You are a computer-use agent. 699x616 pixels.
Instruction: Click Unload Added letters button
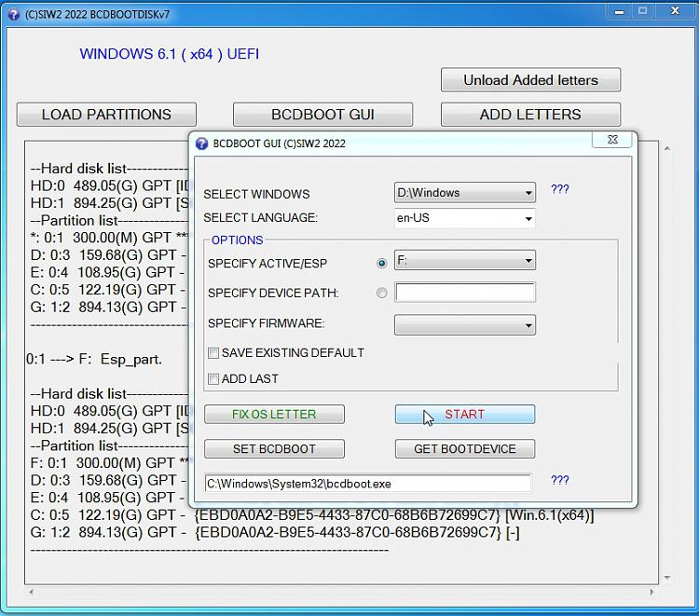pyautogui.click(x=530, y=80)
